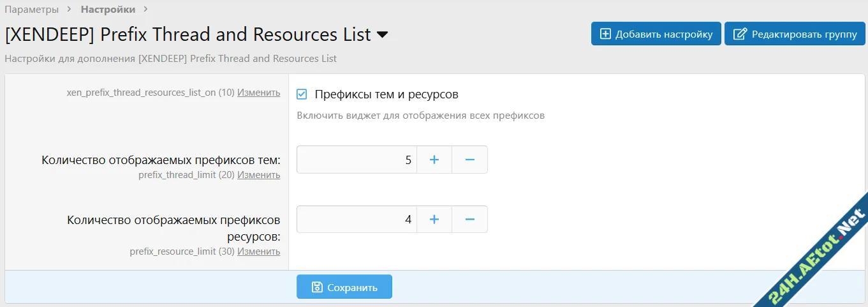Focus the thread prefixes count input field
This screenshot has height=307, width=868.
click(357, 160)
